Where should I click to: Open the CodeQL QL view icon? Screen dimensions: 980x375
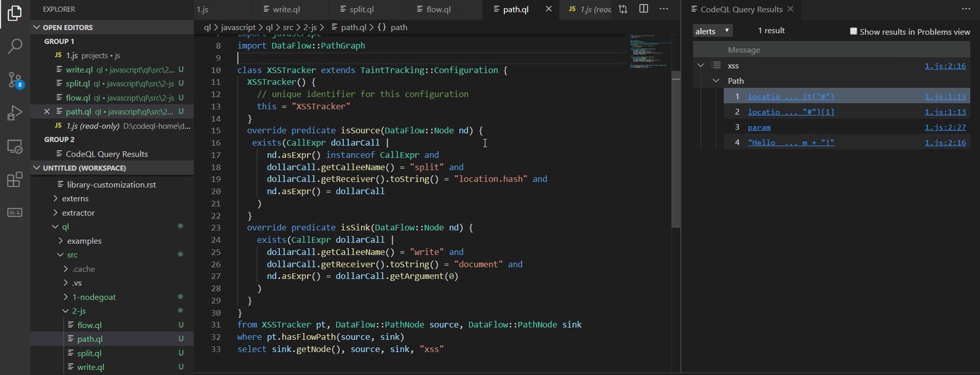[15, 212]
